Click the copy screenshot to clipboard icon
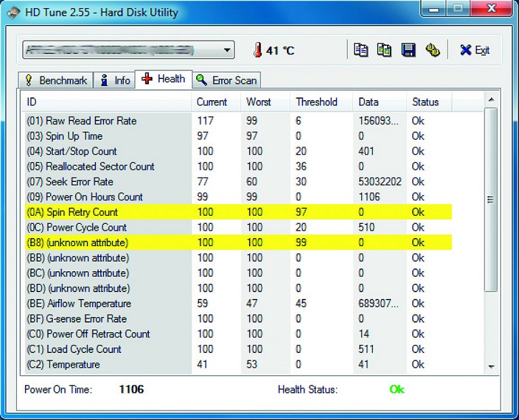 click(384, 50)
